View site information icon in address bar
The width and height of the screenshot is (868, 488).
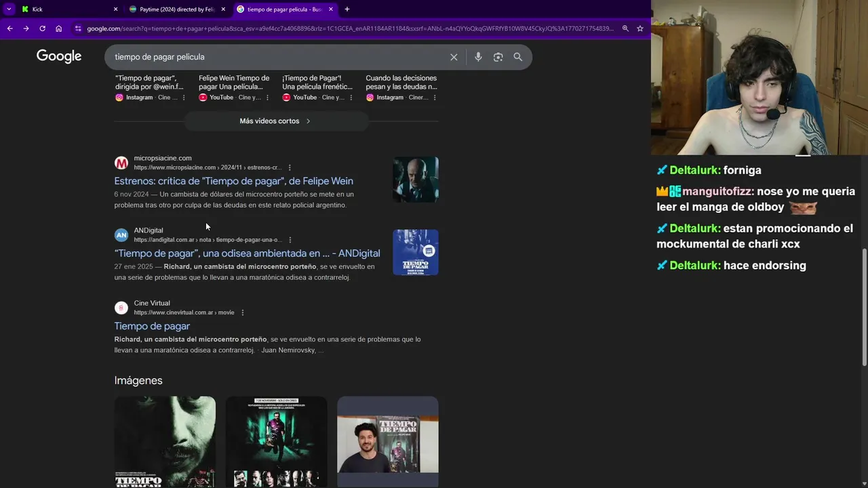(x=78, y=28)
